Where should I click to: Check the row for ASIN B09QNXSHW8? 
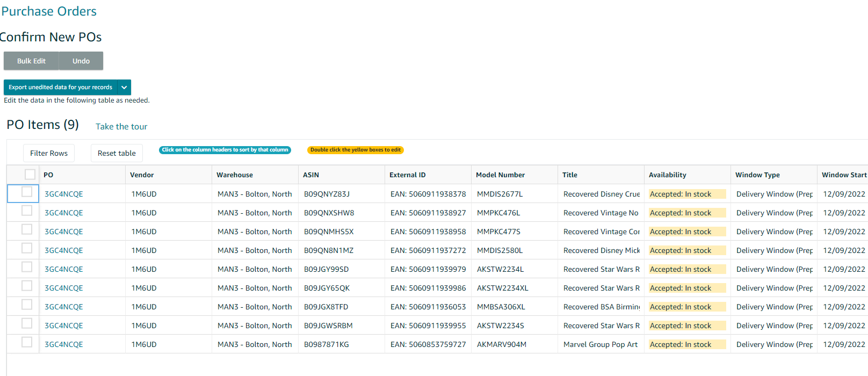[x=27, y=211]
